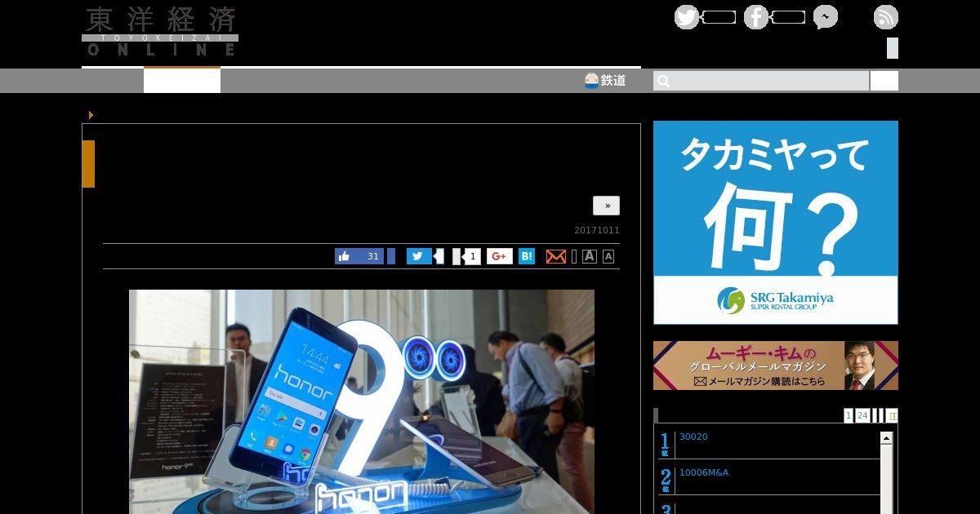Image resolution: width=980 pixels, height=514 pixels.
Task: Bookmark with Hatena B! button
Action: tap(527, 256)
